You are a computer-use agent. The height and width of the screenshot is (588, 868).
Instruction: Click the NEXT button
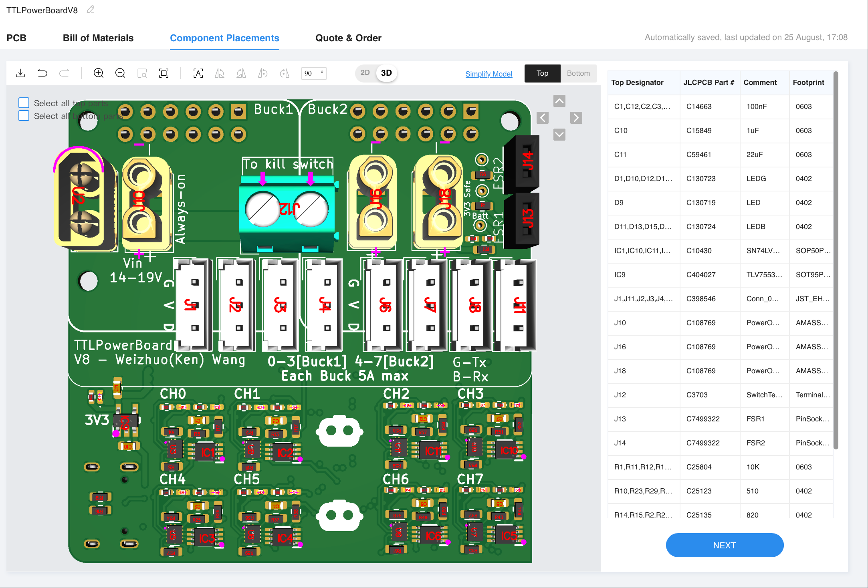point(724,545)
